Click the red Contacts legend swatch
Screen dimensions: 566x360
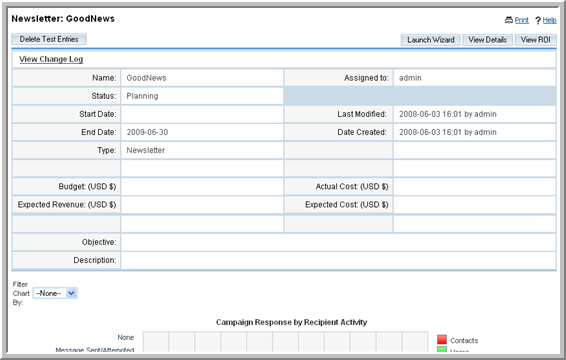pos(442,339)
